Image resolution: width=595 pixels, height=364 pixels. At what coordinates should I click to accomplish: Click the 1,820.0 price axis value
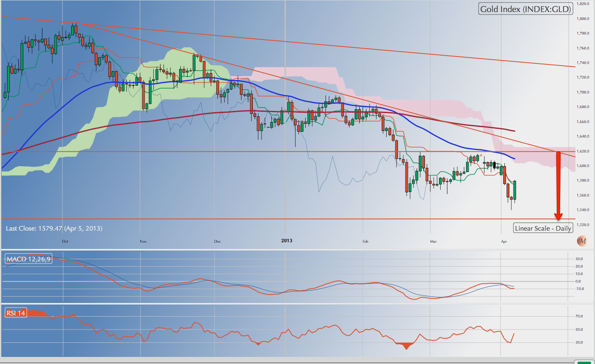[583, 4]
